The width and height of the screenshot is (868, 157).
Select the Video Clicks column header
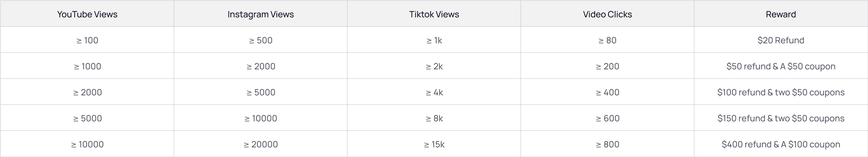pyautogui.click(x=607, y=14)
